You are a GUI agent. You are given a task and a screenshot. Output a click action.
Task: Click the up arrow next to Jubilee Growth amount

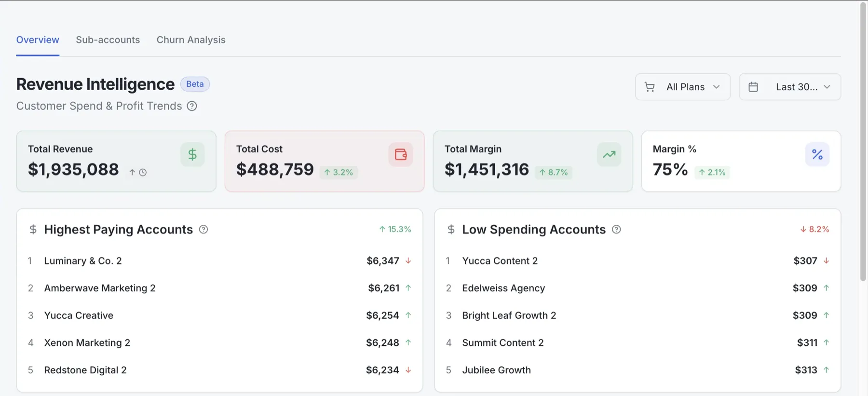click(826, 370)
